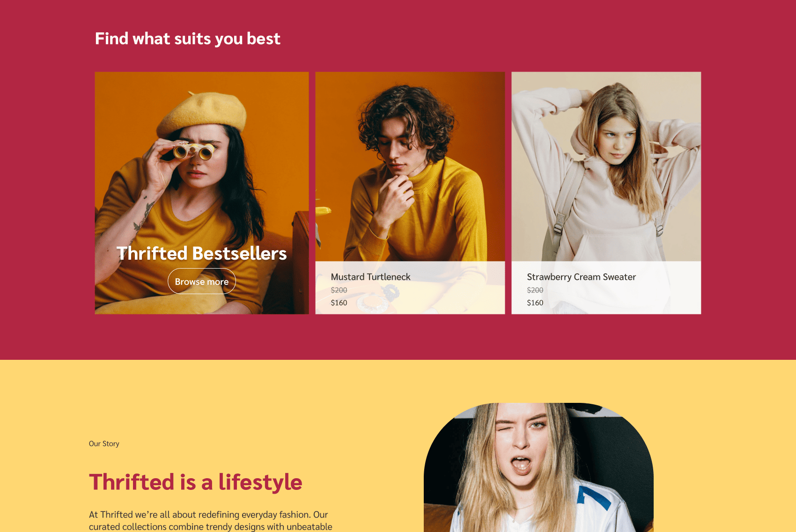This screenshot has height=532, width=796.
Task: Click the binoculars in the bestsellers photo
Action: click(194, 151)
